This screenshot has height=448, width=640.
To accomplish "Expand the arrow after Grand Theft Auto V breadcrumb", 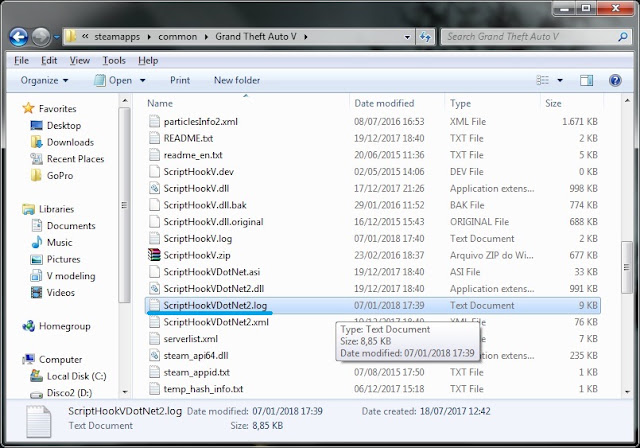I will [305, 37].
